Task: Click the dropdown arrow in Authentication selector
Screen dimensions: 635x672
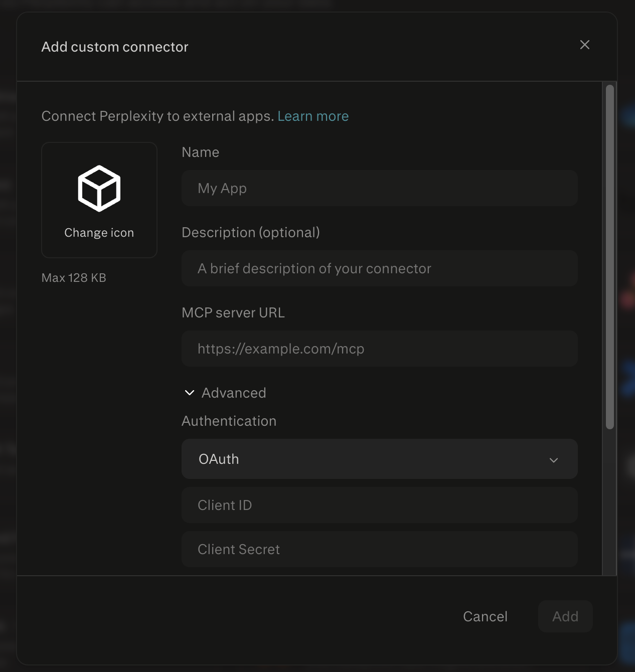Action: coord(554,460)
